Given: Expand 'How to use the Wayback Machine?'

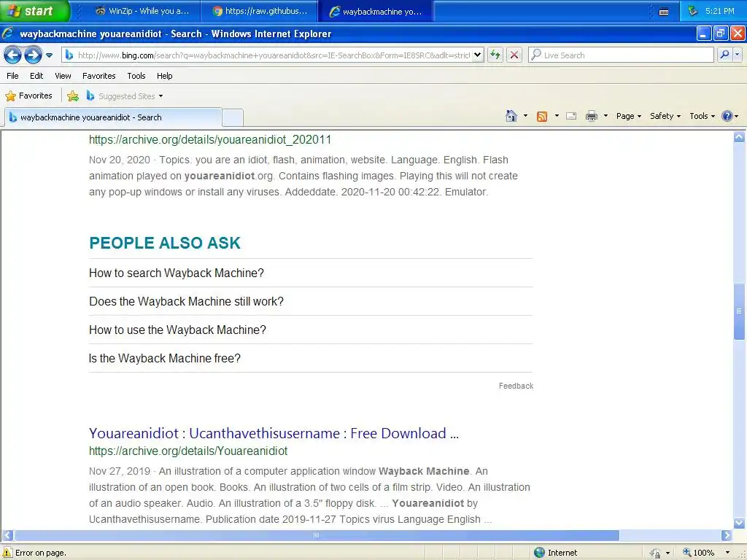Looking at the screenshot, I should point(310,330).
